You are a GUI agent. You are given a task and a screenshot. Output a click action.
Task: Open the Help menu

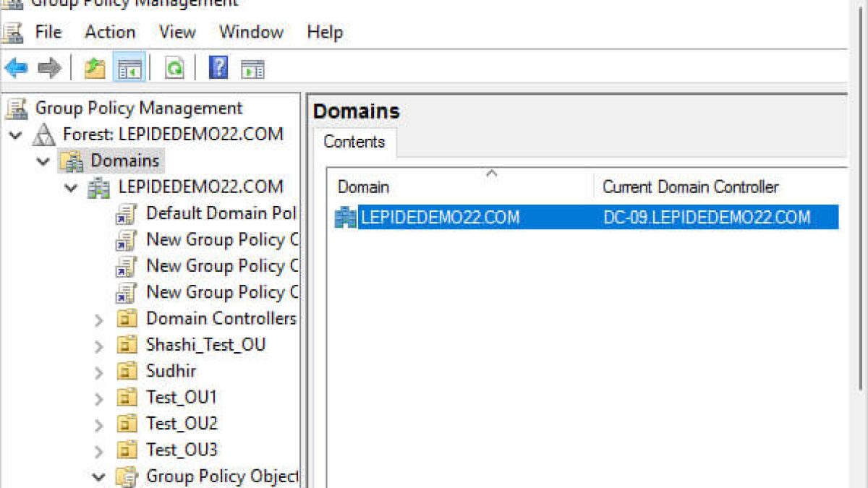click(325, 33)
